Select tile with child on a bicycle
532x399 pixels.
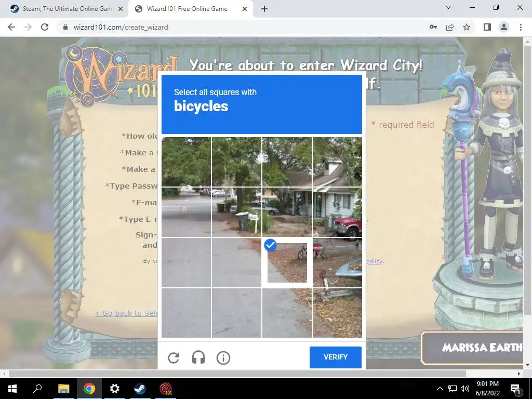tap(337, 262)
